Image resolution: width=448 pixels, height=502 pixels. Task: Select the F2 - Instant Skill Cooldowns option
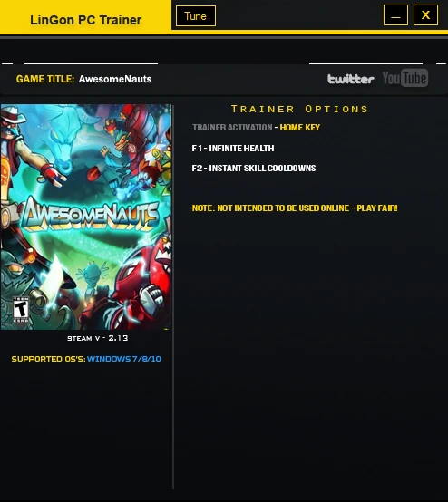(x=254, y=168)
